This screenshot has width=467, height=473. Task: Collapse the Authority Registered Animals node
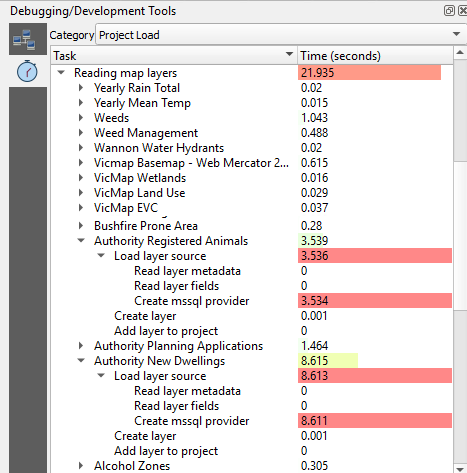[x=81, y=240]
